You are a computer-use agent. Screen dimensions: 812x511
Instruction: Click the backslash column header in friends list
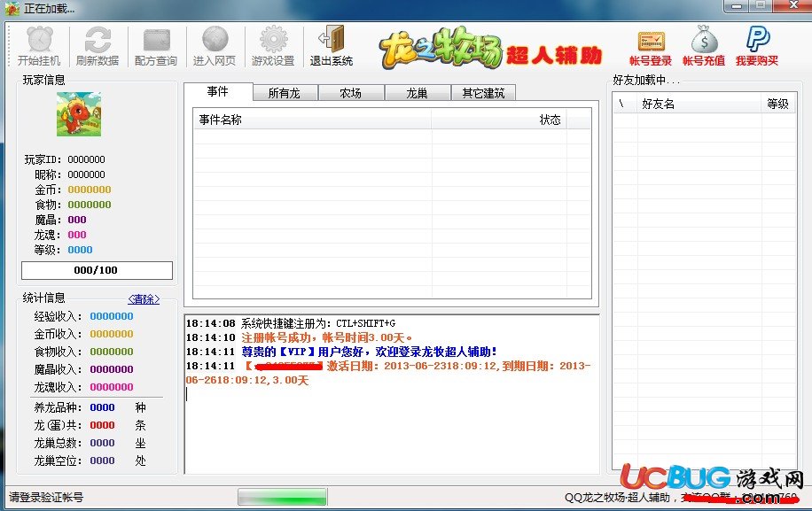625,104
